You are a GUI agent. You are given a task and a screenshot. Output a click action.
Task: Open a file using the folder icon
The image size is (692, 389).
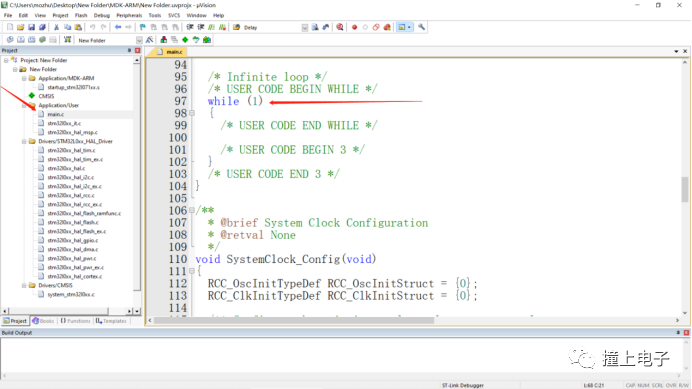click(x=21, y=27)
